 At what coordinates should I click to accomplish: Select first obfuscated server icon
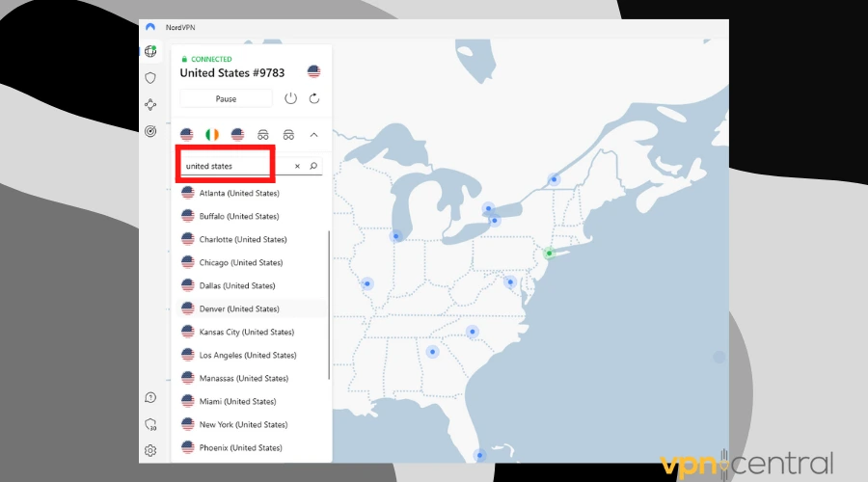coord(263,134)
